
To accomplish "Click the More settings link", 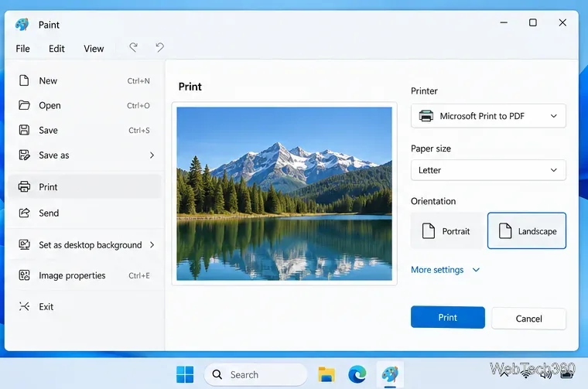I will [437, 270].
